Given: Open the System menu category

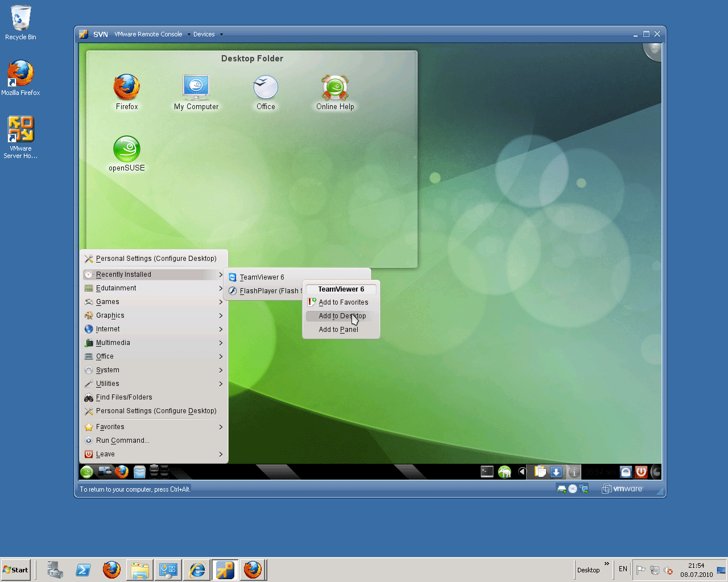Looking at the screenshot, I should (154, 370).
